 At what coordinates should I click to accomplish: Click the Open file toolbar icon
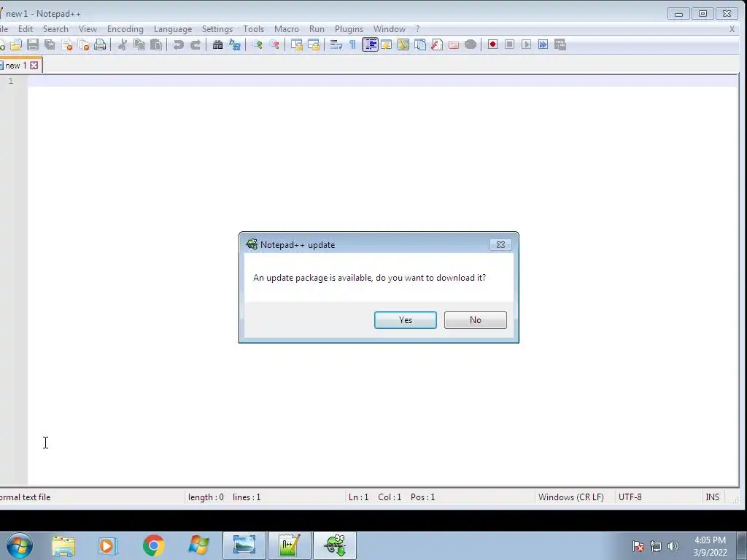click(x=16, y=44)
